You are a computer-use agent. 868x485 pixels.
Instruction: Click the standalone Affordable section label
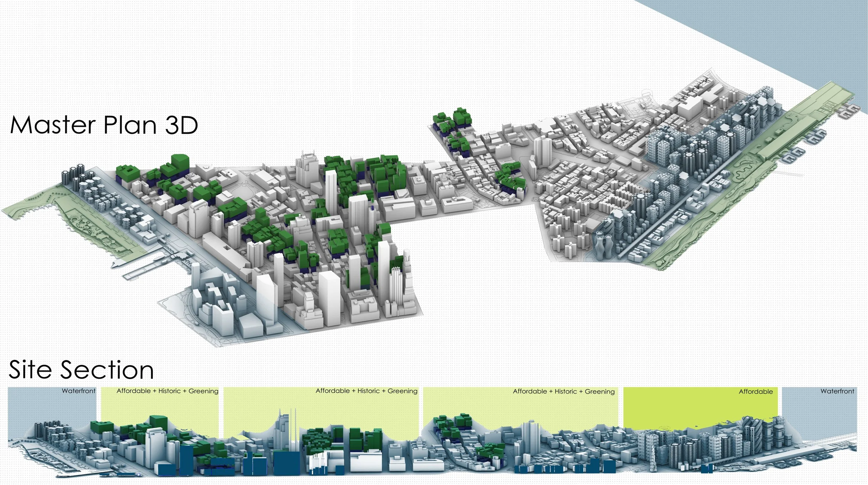[756, 392]
